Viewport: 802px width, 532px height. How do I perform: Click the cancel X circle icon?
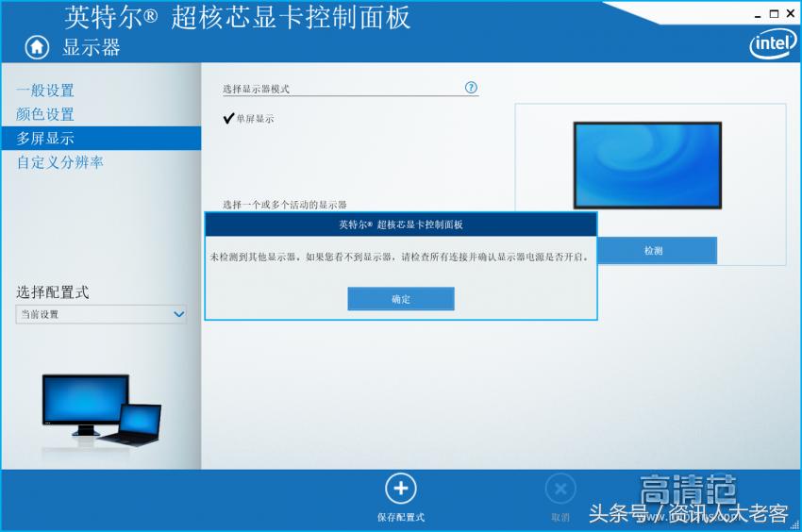[x=560, y=490]
